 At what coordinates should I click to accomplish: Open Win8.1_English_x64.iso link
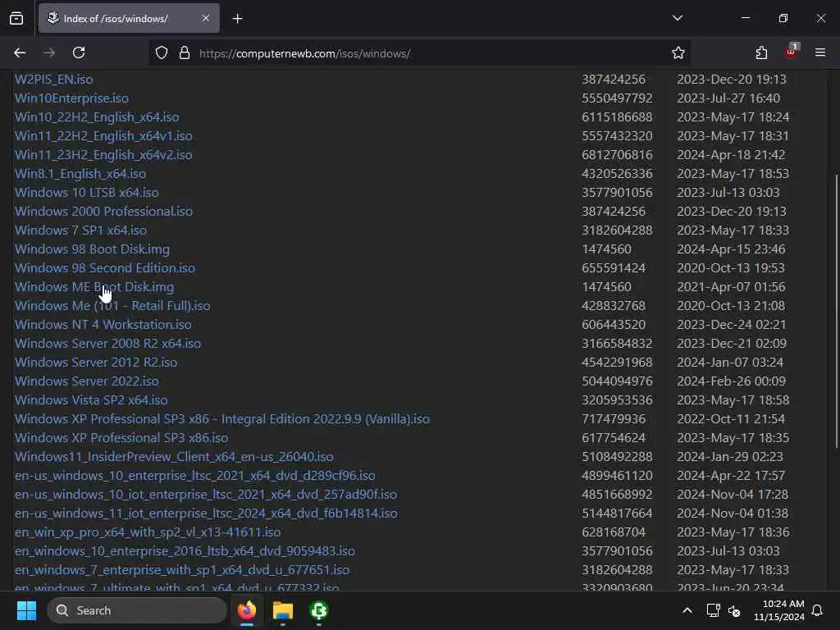[x=80, y=174]
